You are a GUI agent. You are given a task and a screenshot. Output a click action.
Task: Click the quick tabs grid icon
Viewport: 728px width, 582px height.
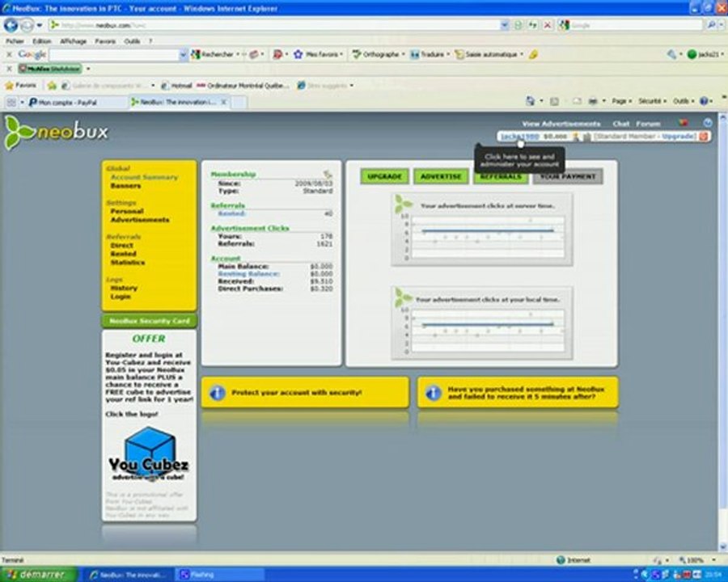click(x=11, y=102)
